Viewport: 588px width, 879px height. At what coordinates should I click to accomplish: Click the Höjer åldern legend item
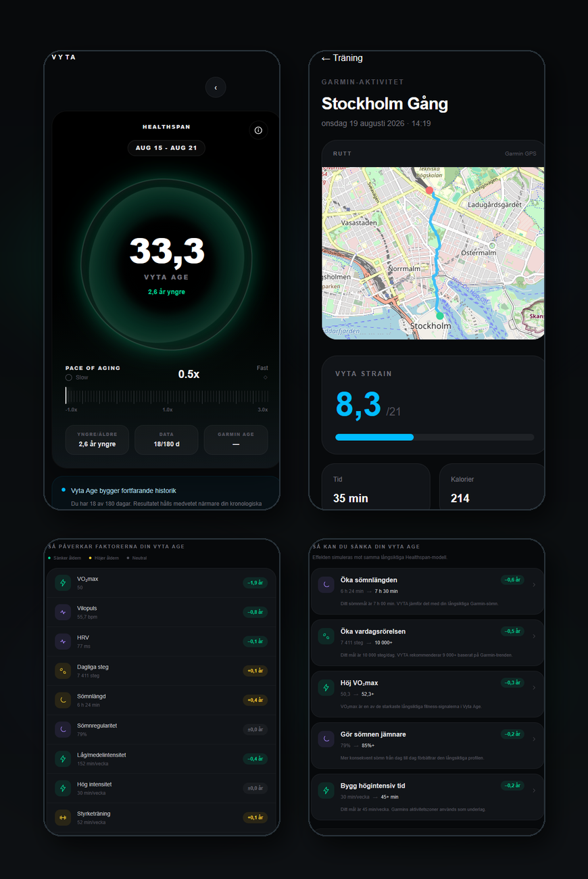105,558
